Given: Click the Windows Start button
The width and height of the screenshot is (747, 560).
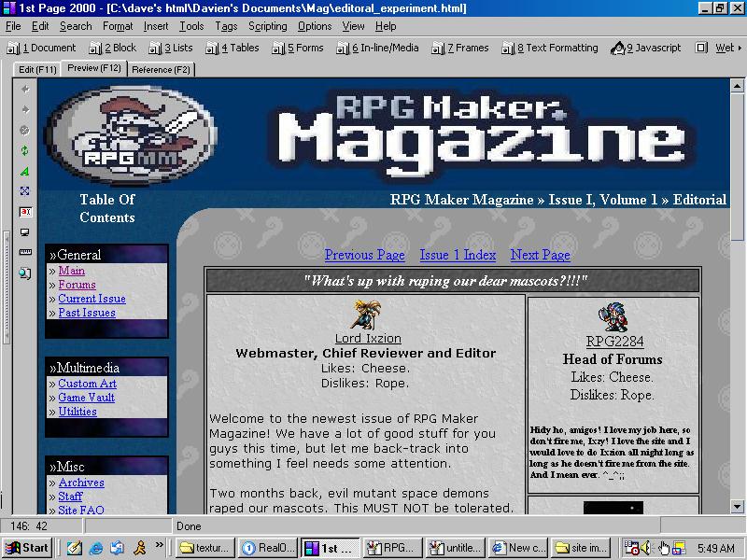Looking at the screenshot, I should [x=27, y=548].
